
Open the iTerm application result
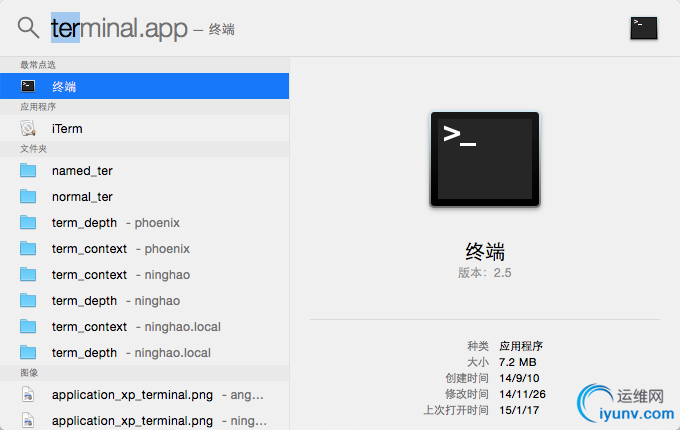pos(144,128)
